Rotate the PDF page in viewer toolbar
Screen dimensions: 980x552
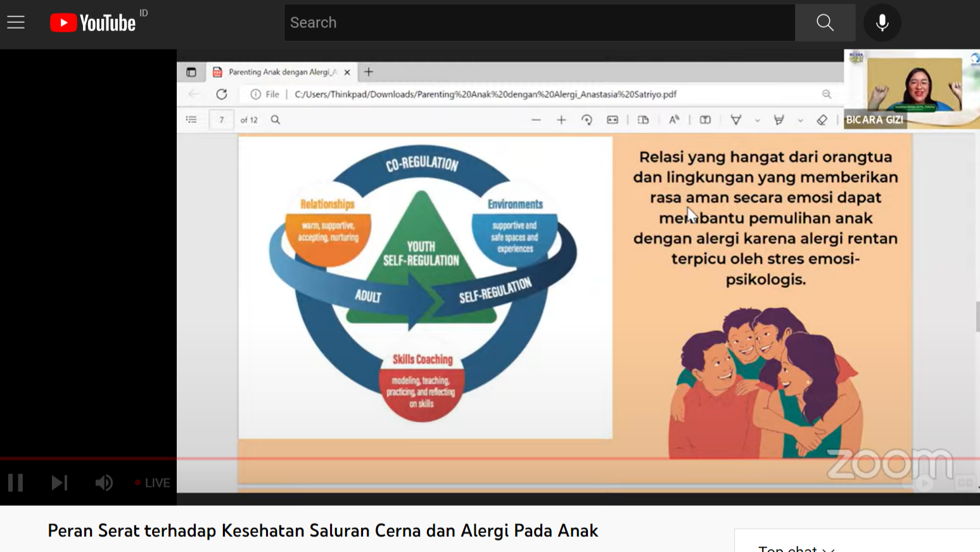coord(587,120)
